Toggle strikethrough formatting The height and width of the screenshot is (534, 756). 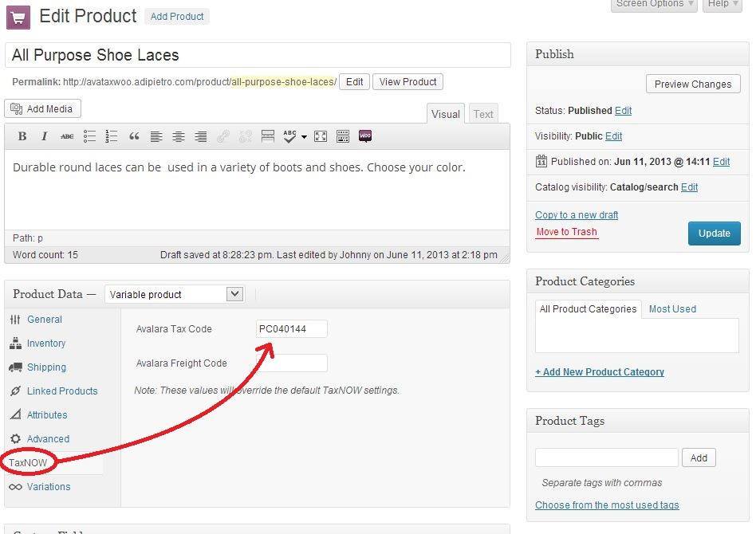[67, 136]
